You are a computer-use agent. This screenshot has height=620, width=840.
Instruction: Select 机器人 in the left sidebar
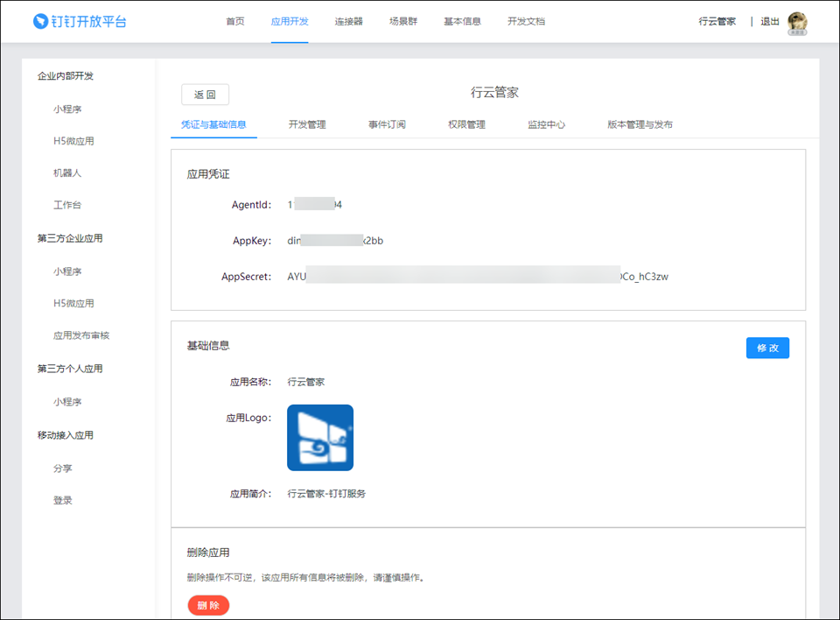[67, 173]
